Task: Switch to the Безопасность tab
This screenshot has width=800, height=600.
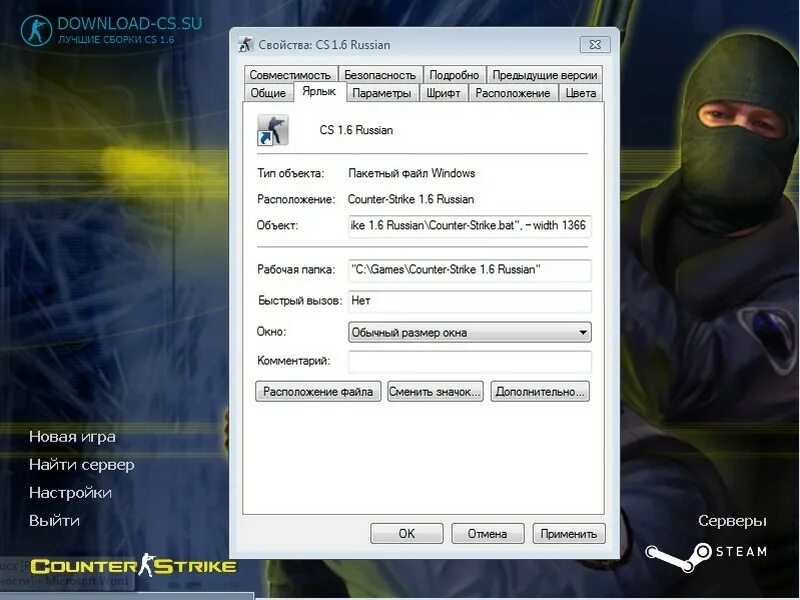Action: 380,74
